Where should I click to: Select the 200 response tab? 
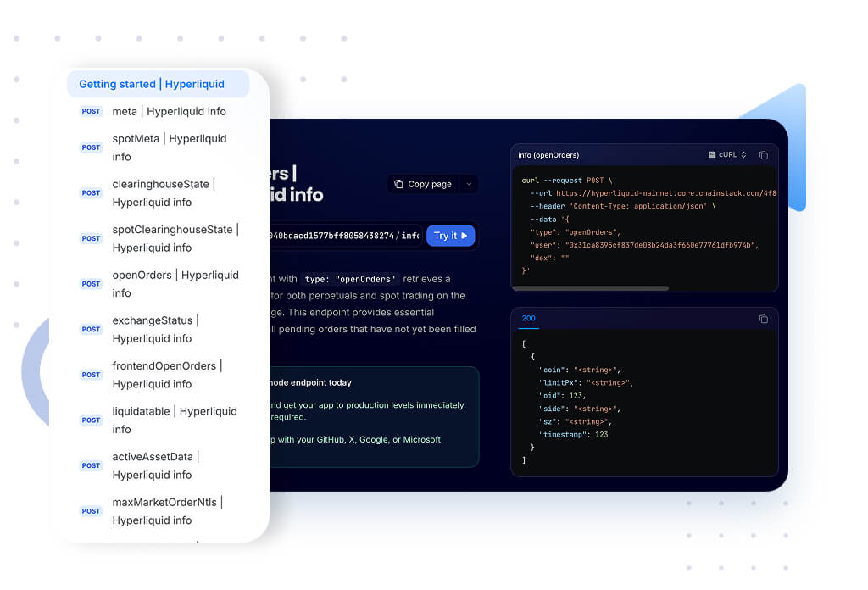(528, 319)
